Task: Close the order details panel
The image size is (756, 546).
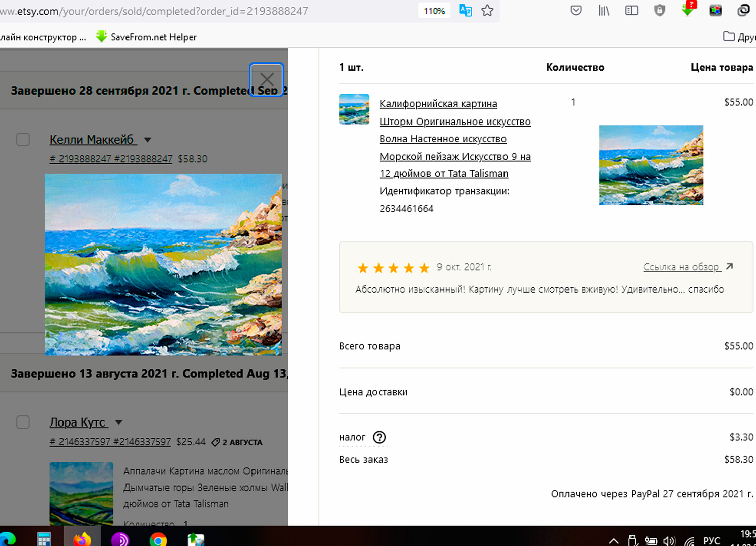Action: pos(267,79)
